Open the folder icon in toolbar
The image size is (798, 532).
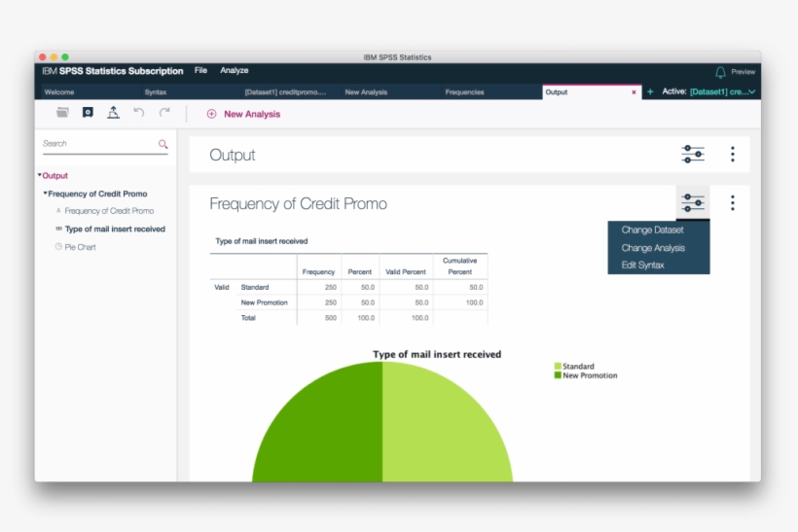click(62, 113)
